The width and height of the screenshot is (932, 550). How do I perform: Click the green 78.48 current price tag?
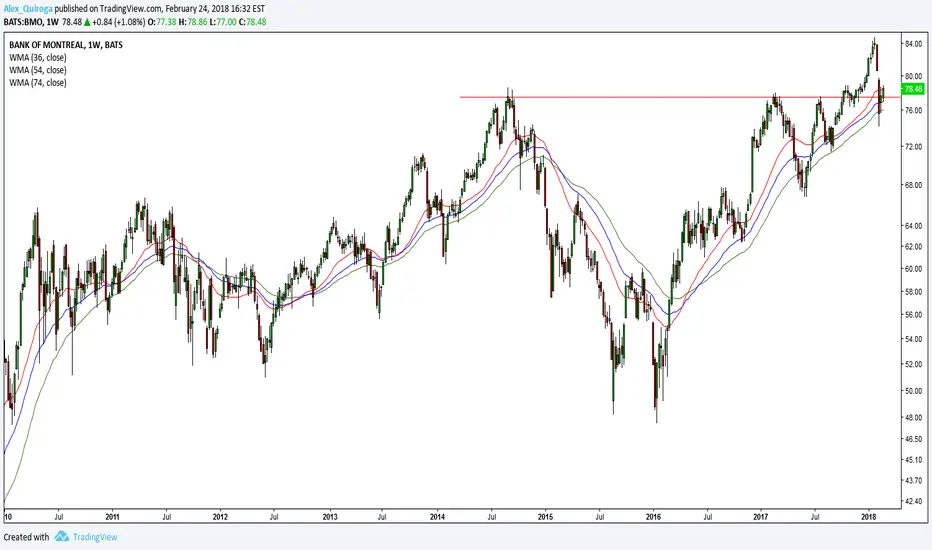coord(913,89)
